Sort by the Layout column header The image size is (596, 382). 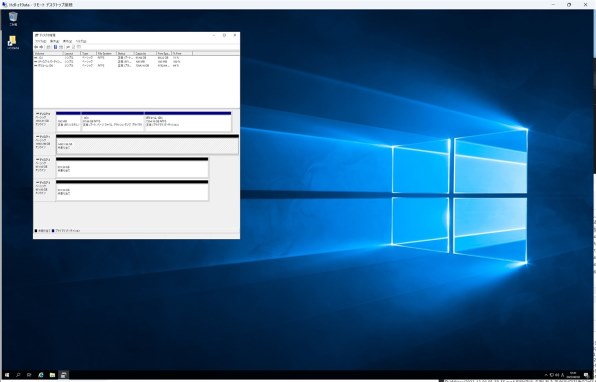pos(72,54)
